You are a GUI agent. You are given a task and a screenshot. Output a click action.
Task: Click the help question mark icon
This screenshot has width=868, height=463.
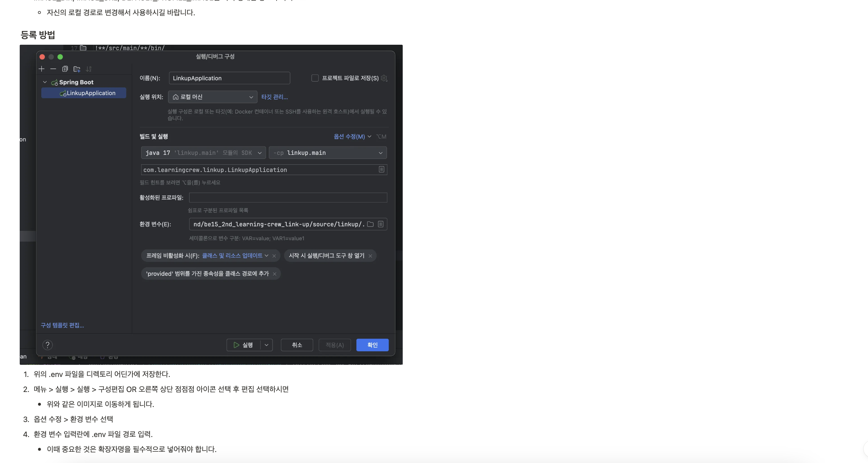(48, 345)
